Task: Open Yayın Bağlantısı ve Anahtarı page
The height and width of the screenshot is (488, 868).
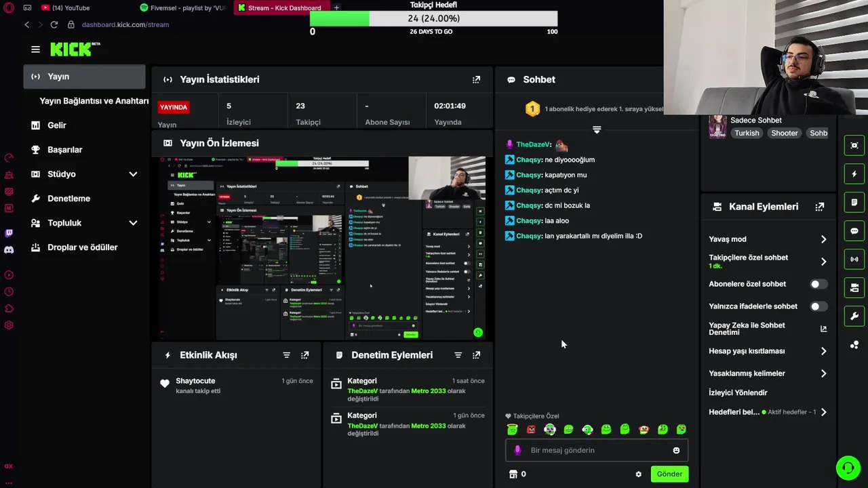Action: 94,101
